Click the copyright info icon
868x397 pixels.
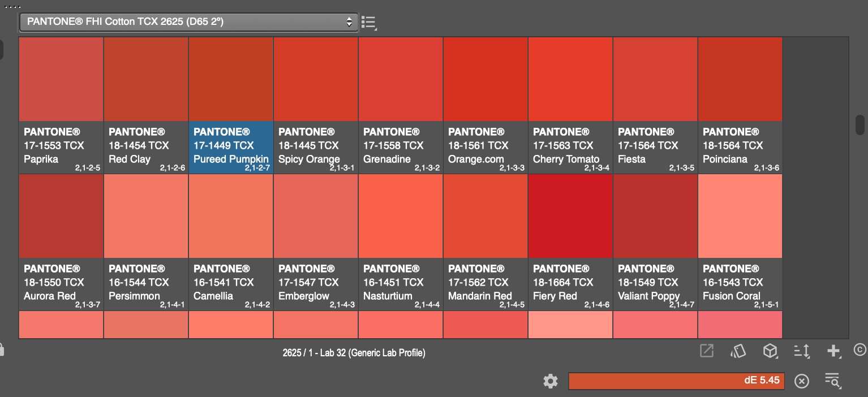[860, 350]
